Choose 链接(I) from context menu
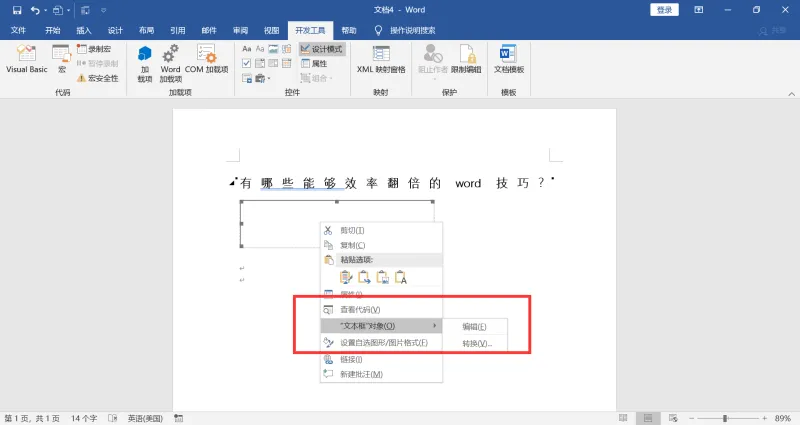Screen dimensions: 800x425 pyautogui.click(x=381, y=359)
